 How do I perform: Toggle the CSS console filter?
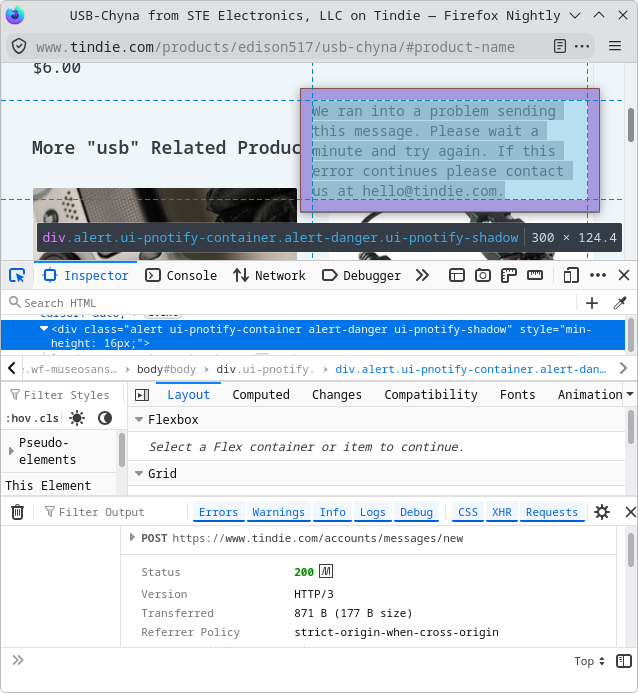click(x=468, y=512)
